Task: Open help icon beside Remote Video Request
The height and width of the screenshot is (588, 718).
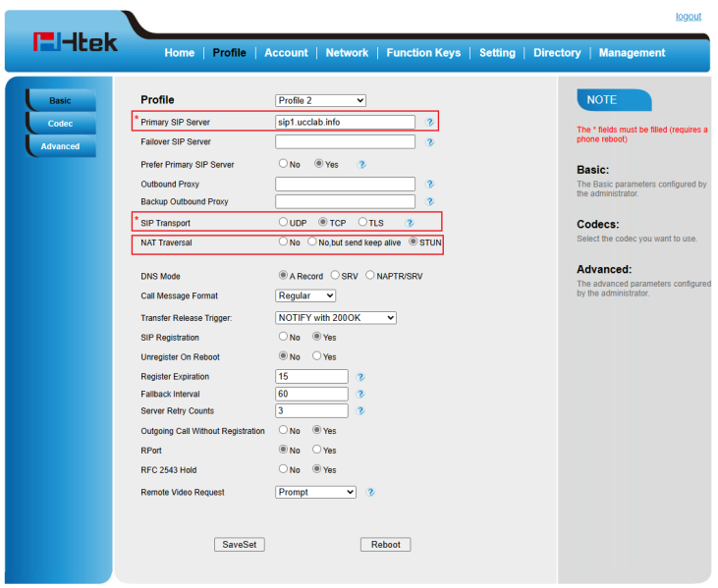Action: [370, 493]
